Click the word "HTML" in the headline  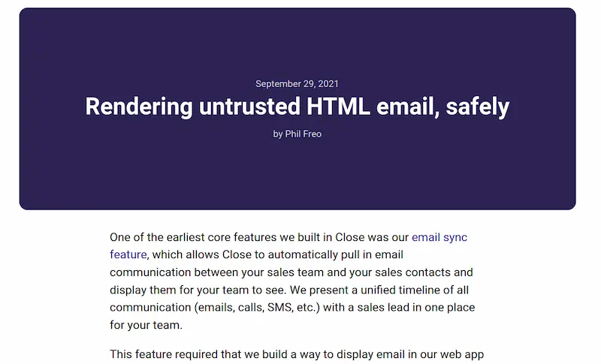tap(338, 107)
